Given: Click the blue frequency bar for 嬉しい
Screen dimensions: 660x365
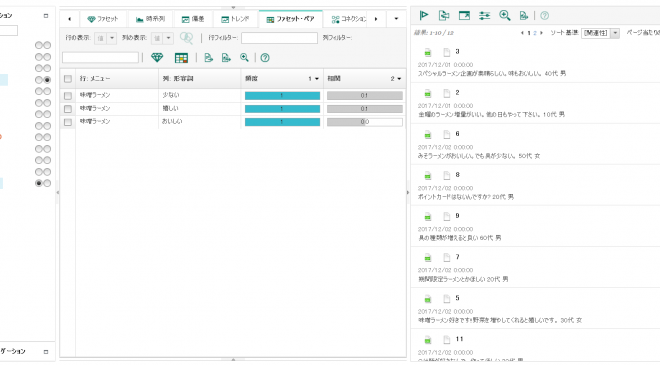Looking at the screenshot, I should coord(282,109).
